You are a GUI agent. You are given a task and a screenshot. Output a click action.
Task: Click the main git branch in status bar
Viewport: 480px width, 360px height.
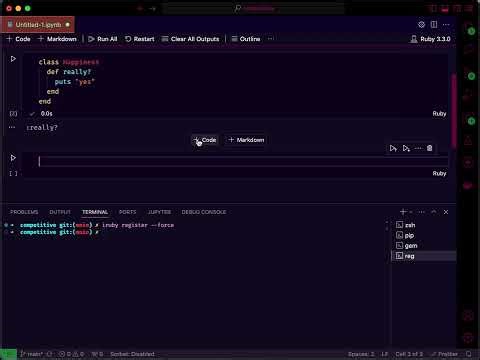click(x=32, y=354)
